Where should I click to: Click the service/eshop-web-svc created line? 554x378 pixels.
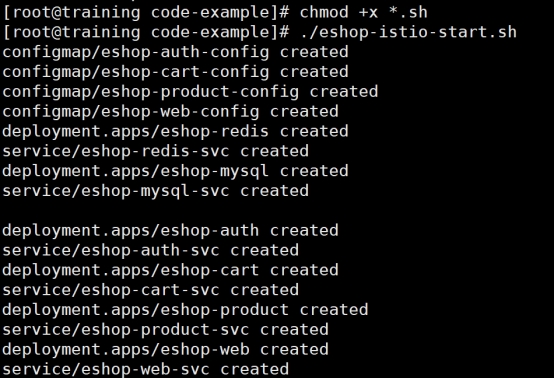(x=146, y=369)
